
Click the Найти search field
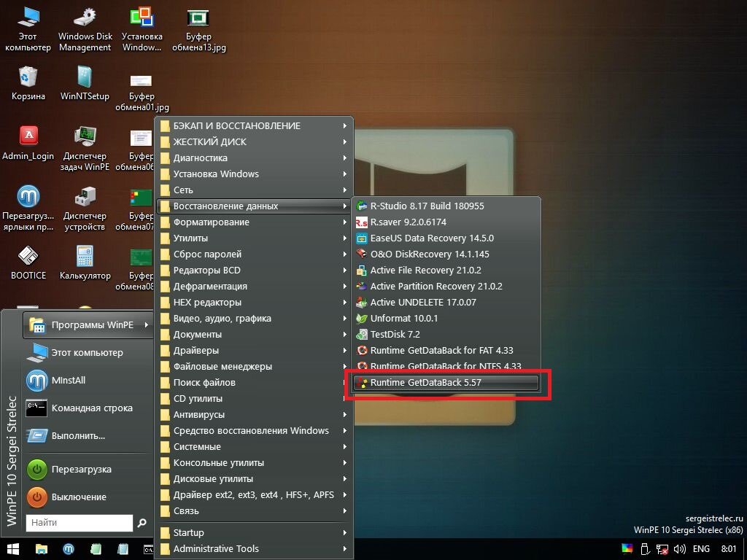(79, 523)
